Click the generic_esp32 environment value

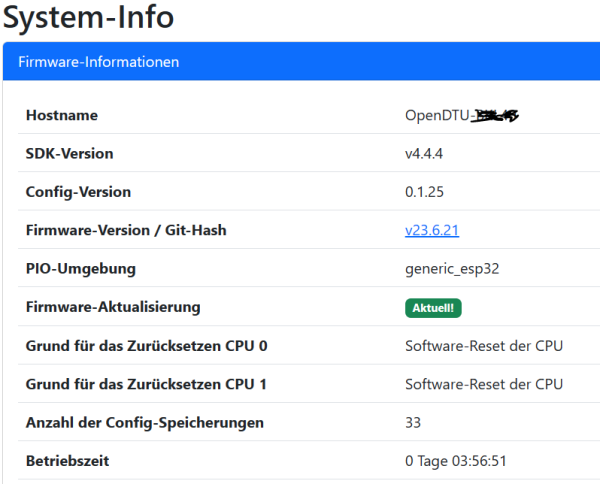[452, 269]
